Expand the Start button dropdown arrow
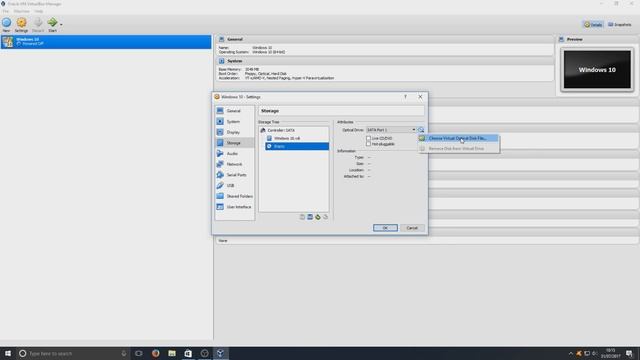The width and height of the screenshot is (640, 360). (x=61, y=24)
